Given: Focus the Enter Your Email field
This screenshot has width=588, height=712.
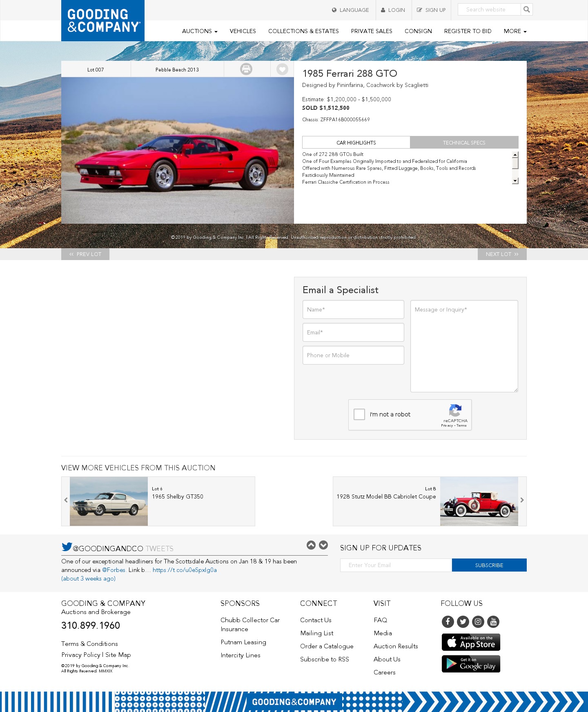Looking at the screenshot, I should pos(396,565).
